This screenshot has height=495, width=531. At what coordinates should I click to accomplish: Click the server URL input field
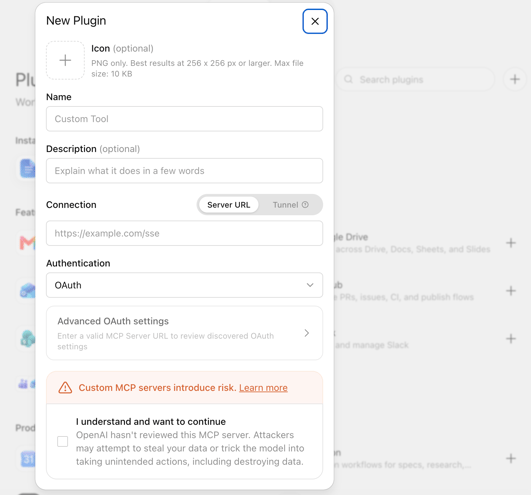pyautogui.click(x=184, y=233)
